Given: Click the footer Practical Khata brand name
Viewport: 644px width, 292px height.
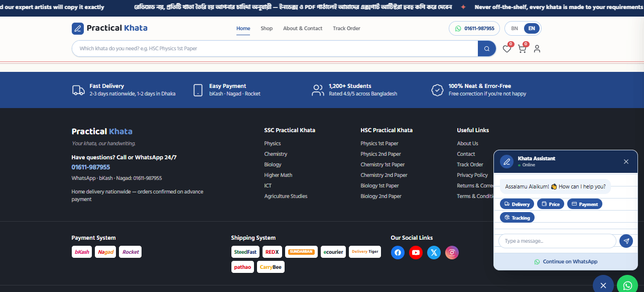Looking at the screenshot, I should pyautogui.click(x=102, y=132).
